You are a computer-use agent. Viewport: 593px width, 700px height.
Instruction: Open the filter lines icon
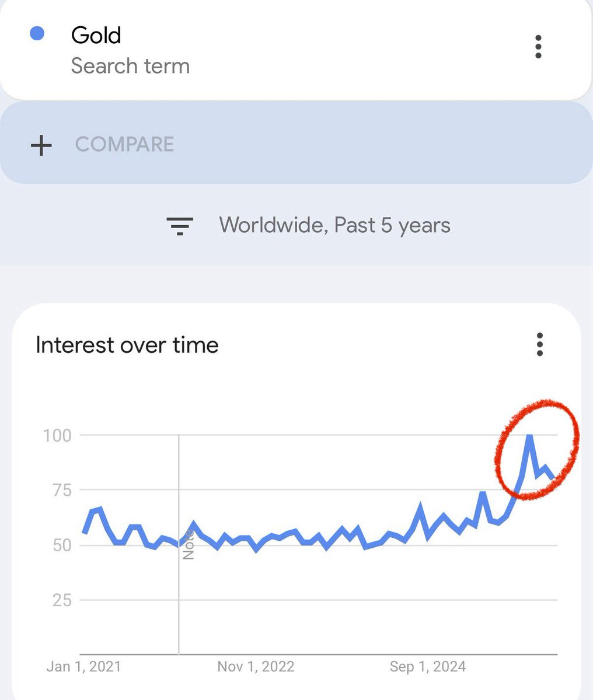pyautogui.click(x=180, y=225)
